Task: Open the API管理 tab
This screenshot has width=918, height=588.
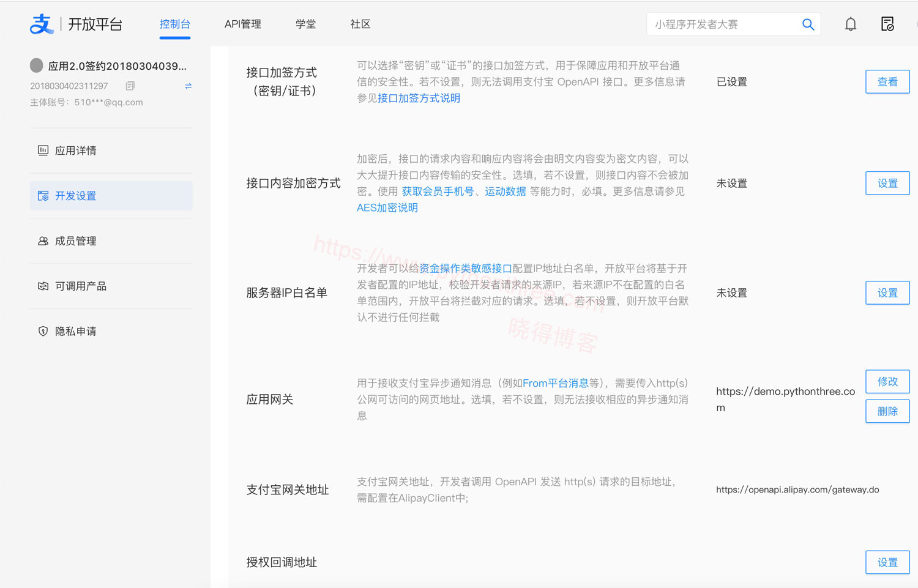Action: [243, 24]
